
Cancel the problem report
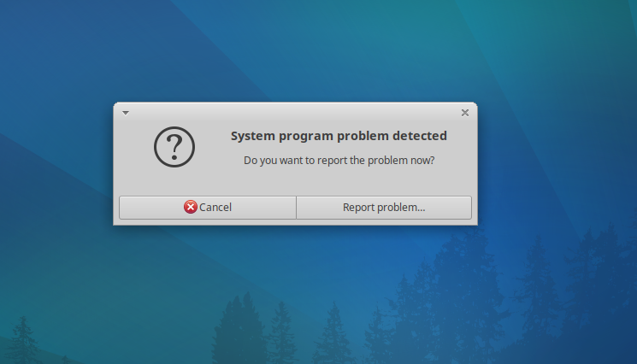pos(208,208)
